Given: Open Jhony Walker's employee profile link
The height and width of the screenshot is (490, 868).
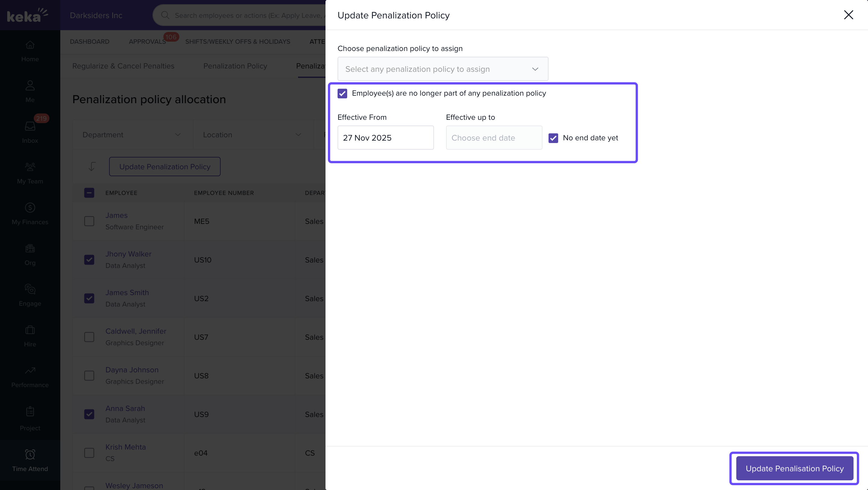Looking at the screenshot, I should [128, 254].
